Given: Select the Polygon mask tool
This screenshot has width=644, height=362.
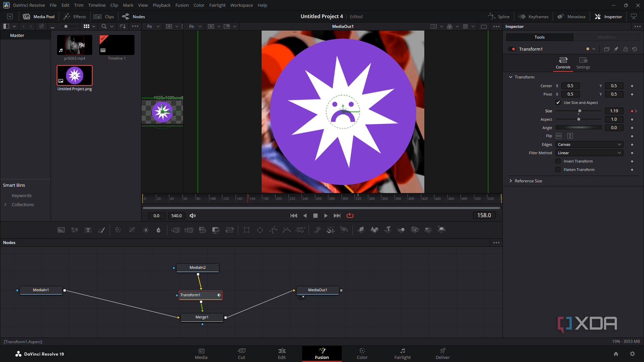Looking at the screenshot, I should point(273,230).
